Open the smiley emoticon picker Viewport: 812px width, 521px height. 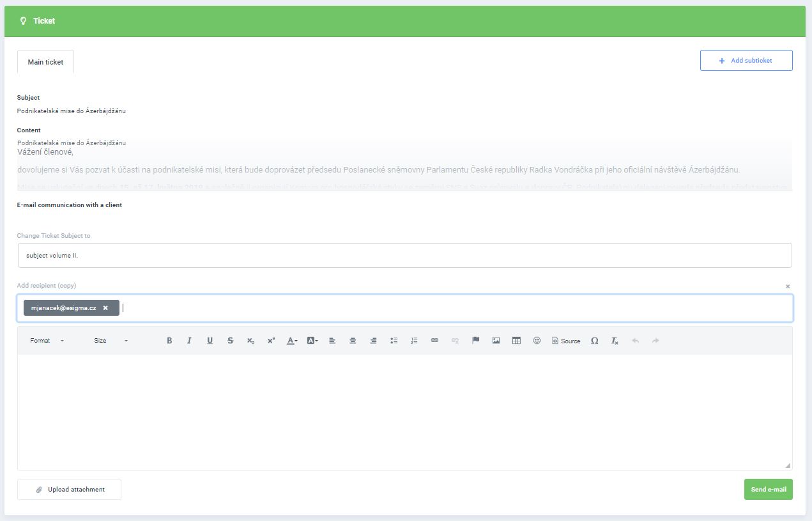tap(537, 341)
